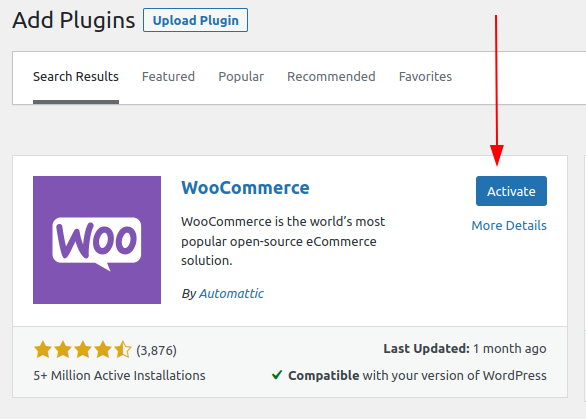Open More Details for WooCommerce
Viewport: 586px width, 419px height.
509,226
